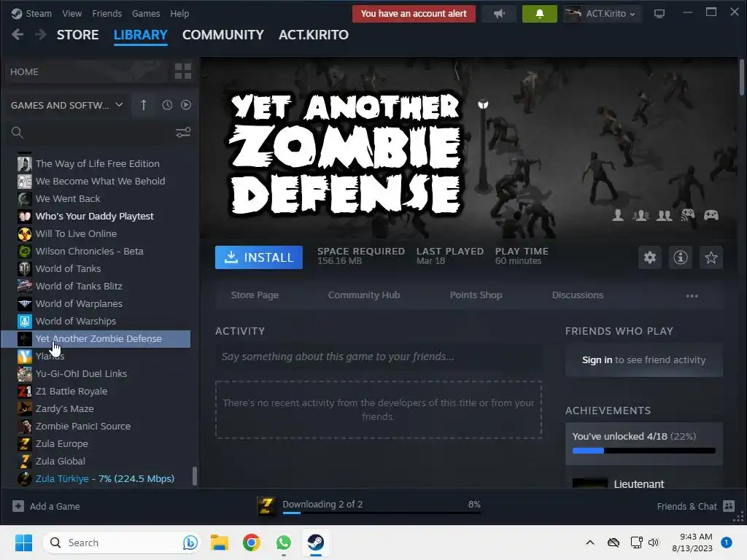Open the collections grid view icon

tap(183, 71)
